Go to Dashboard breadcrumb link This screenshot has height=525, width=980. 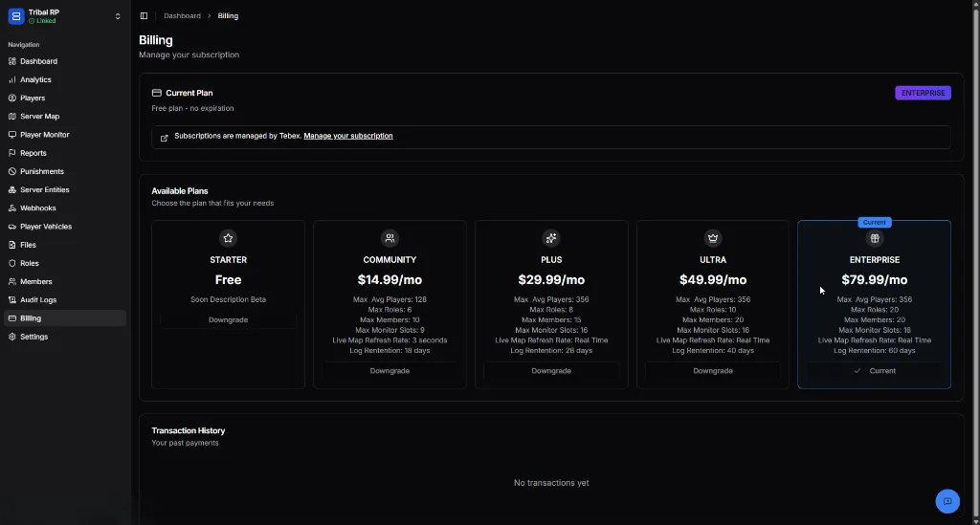click(182, 15)
